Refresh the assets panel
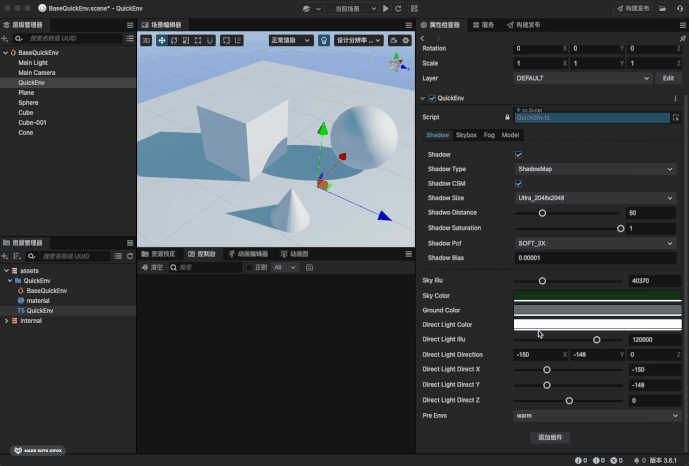 click(130, 256)
